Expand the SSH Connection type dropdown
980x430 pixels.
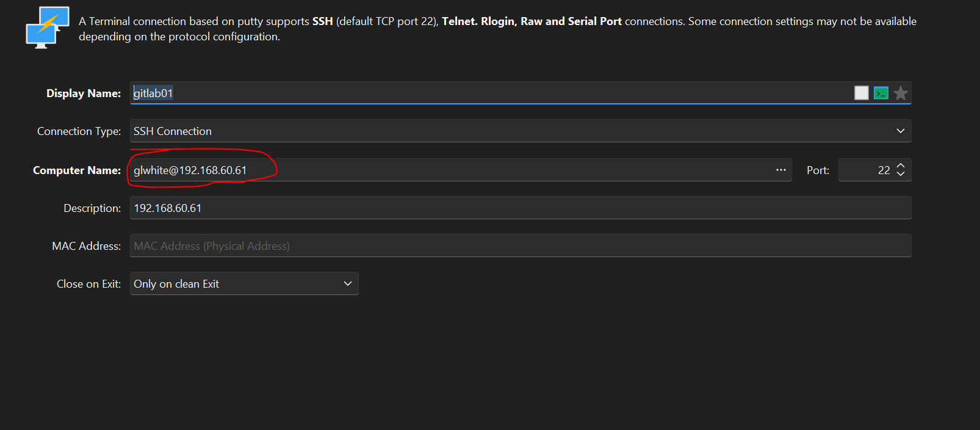[900, 131]
